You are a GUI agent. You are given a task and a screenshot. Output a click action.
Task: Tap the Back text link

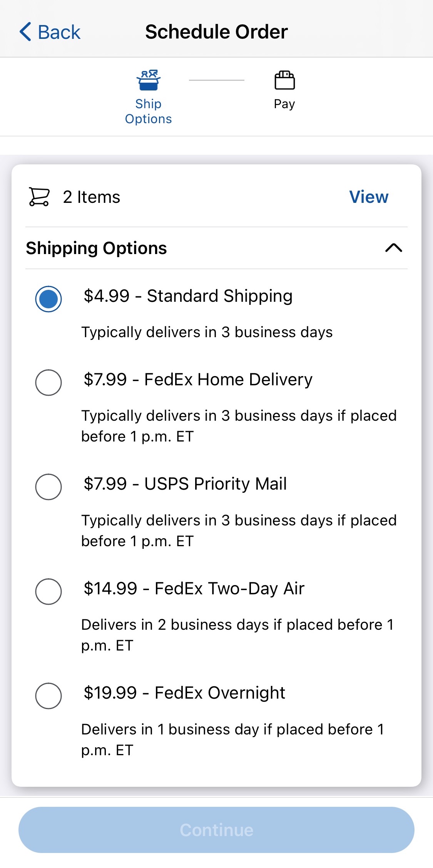pos(59,32)
